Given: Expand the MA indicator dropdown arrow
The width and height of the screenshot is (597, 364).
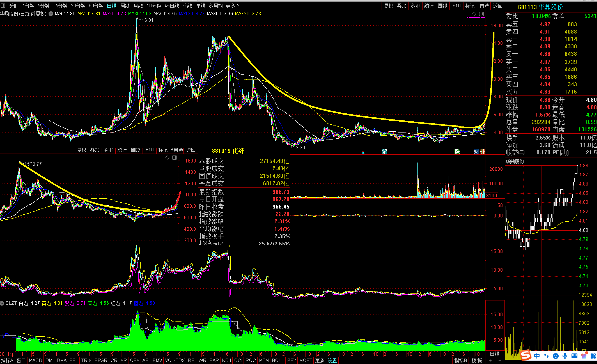Looking at the screenshot, I should point(51,14).
